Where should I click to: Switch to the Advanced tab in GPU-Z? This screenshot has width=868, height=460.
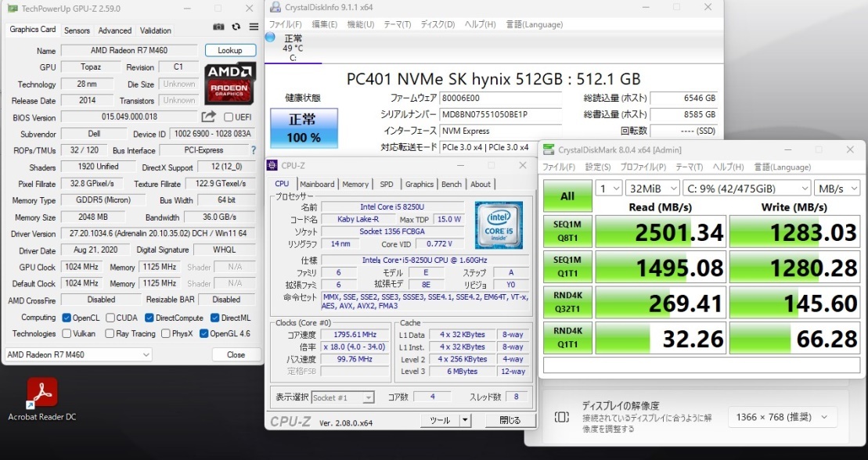114,31
